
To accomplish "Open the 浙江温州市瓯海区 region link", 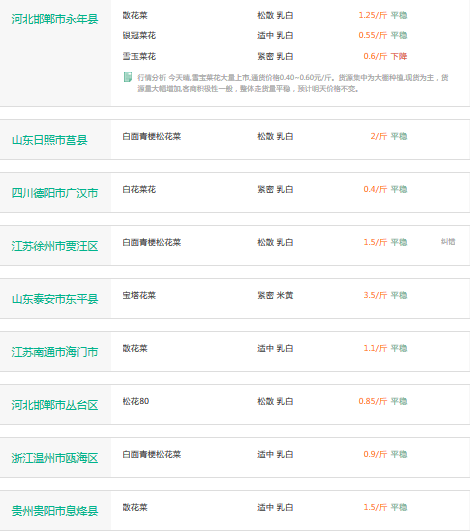I will [55, 458].
